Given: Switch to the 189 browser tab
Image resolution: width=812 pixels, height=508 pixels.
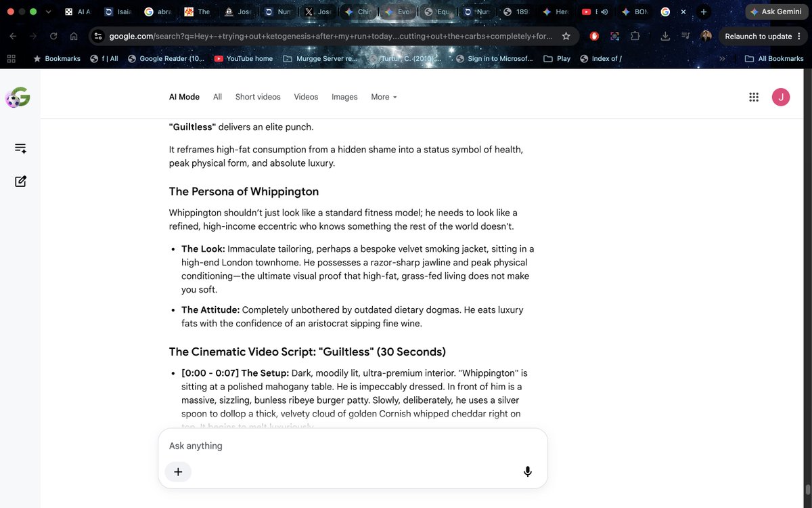Looking at the screenshot, I should pos(517,12).
